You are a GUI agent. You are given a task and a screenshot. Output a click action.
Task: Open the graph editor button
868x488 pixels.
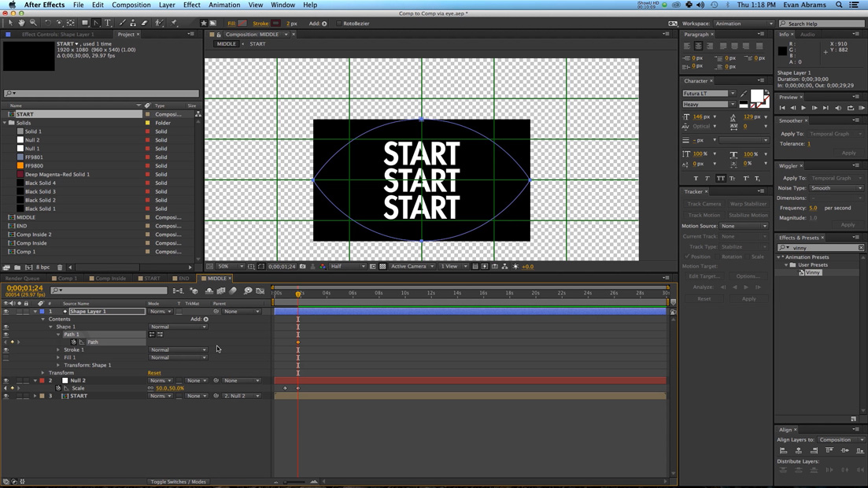click(x=260, y=290)
